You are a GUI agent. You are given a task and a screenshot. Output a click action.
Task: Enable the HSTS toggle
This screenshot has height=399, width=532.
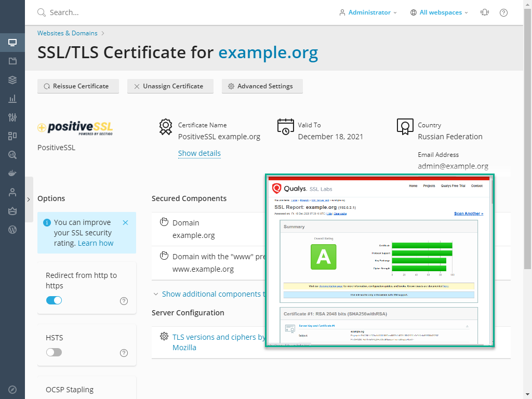pos(54,352)
